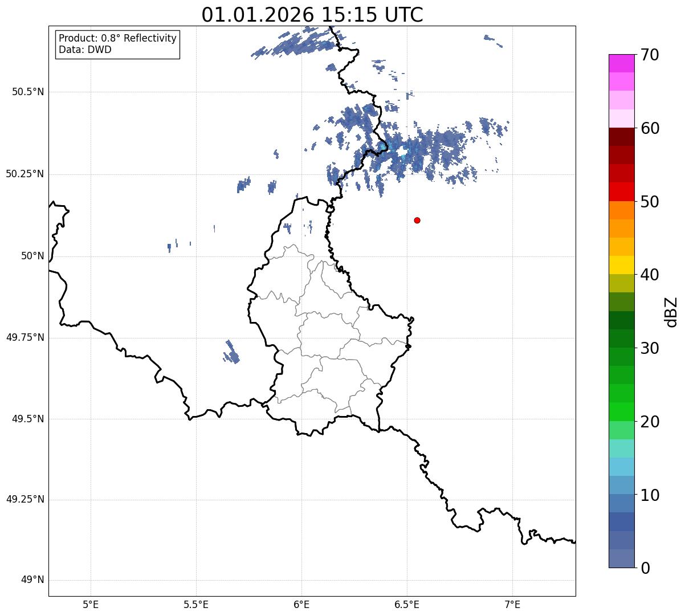
Task: Click the "Data: DWD" text
Action: (x=85, y=50)
